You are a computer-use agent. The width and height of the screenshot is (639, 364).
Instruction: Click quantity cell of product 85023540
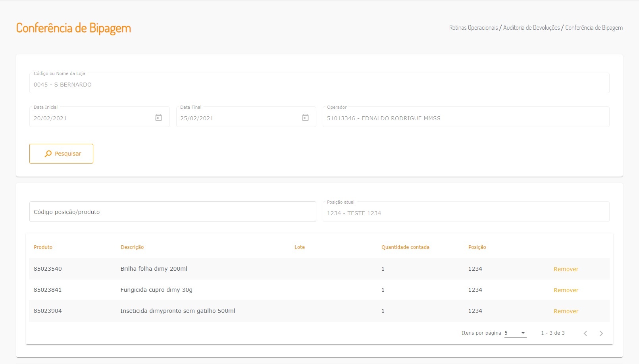383,269
